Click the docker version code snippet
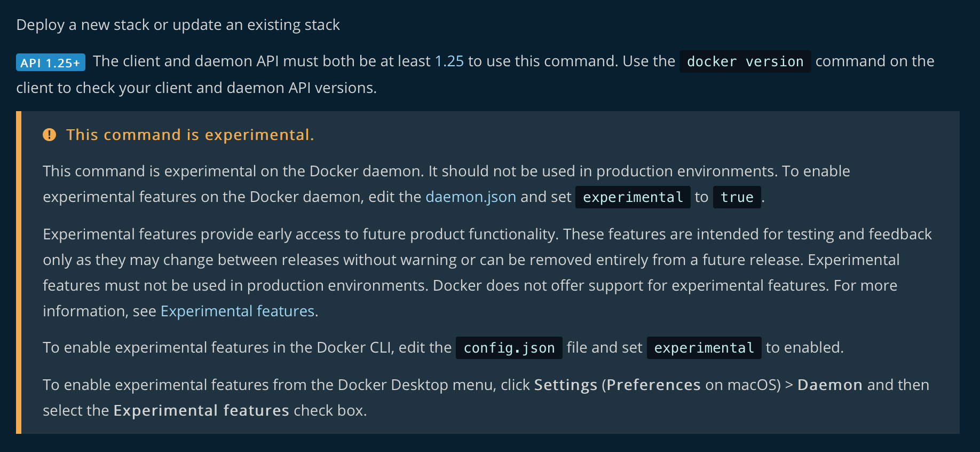This screenshot has width=980, height=452. [x=745, y=61]
